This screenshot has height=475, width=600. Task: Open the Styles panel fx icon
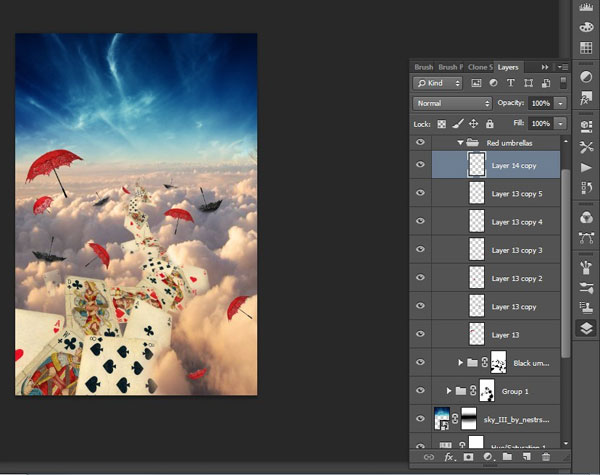coord(586,98)
